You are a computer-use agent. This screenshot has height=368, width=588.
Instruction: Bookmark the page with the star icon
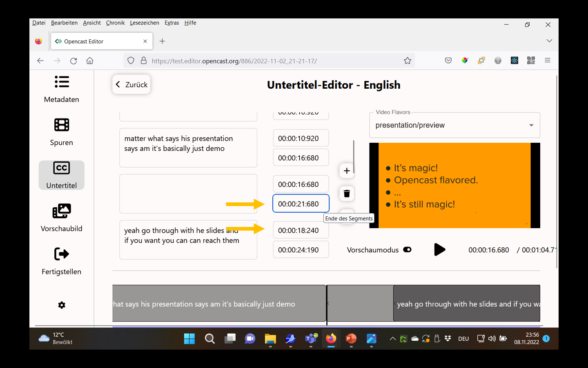click(407, 60)
